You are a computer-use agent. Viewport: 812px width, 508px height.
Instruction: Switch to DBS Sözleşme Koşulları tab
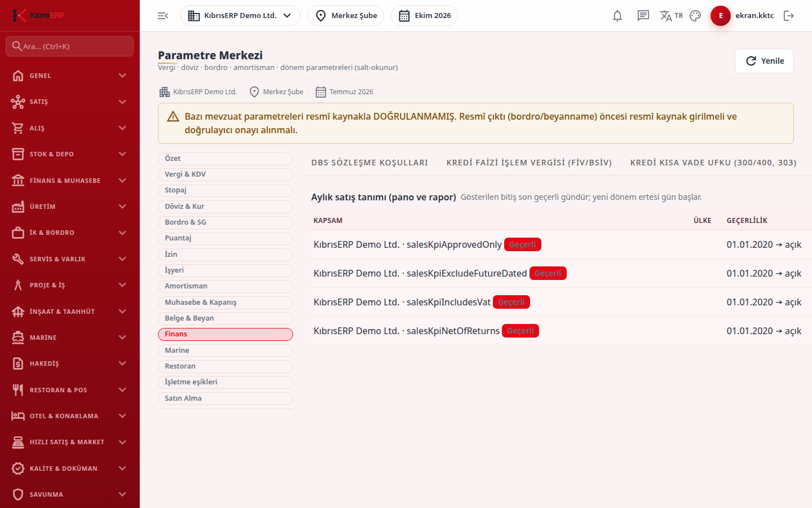[370, 163]
